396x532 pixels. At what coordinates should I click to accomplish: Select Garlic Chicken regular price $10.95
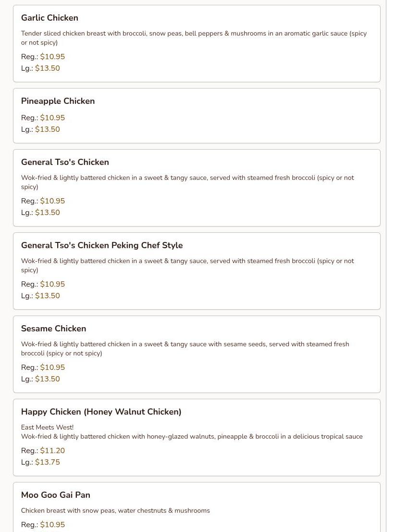coord(52,57)
